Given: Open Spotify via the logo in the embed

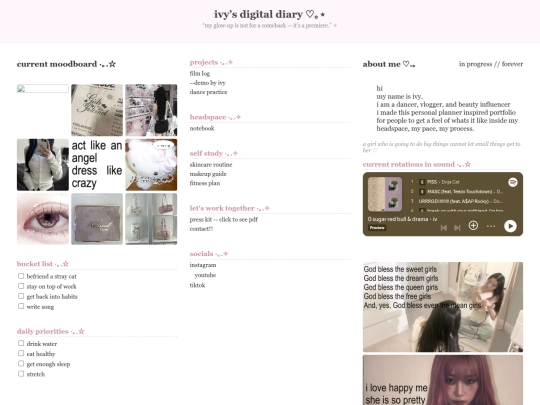Looking at the screenshot, I should [513, 182].
